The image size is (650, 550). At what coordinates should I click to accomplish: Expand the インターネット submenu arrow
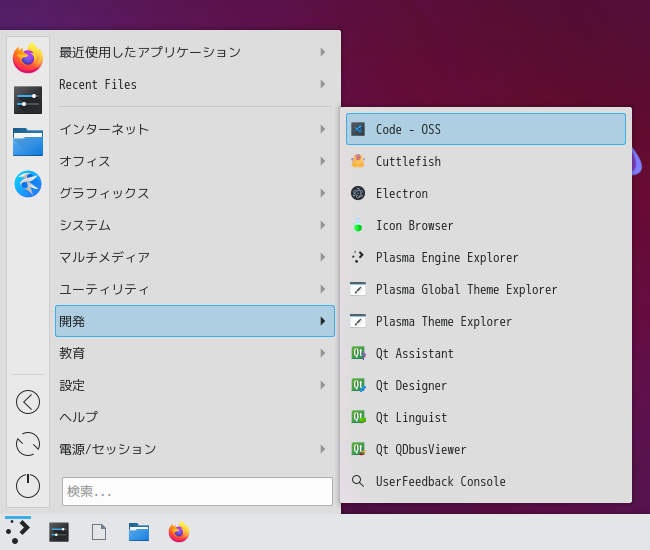point(323,129)
